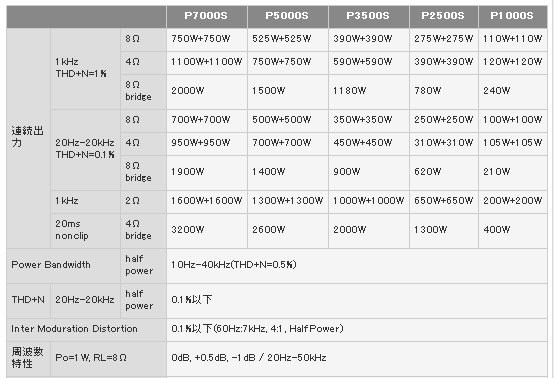554x378 pixels.
Task: Click the P7000S column header
Action: (x=207, y=16)
